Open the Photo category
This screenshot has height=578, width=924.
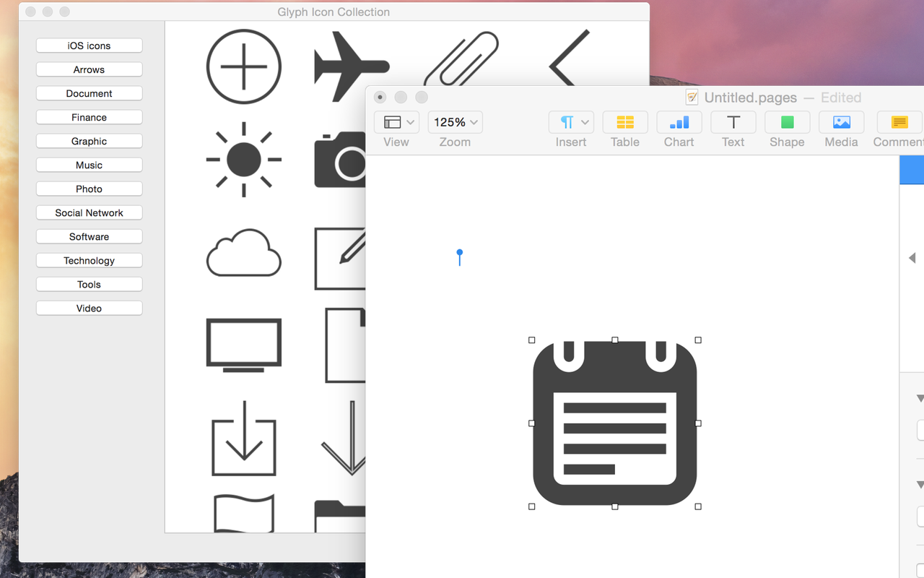click(x=90, y=189)
